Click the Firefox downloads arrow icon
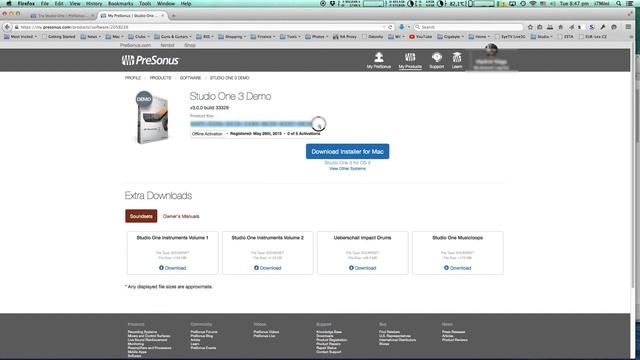 pos(402,27)
